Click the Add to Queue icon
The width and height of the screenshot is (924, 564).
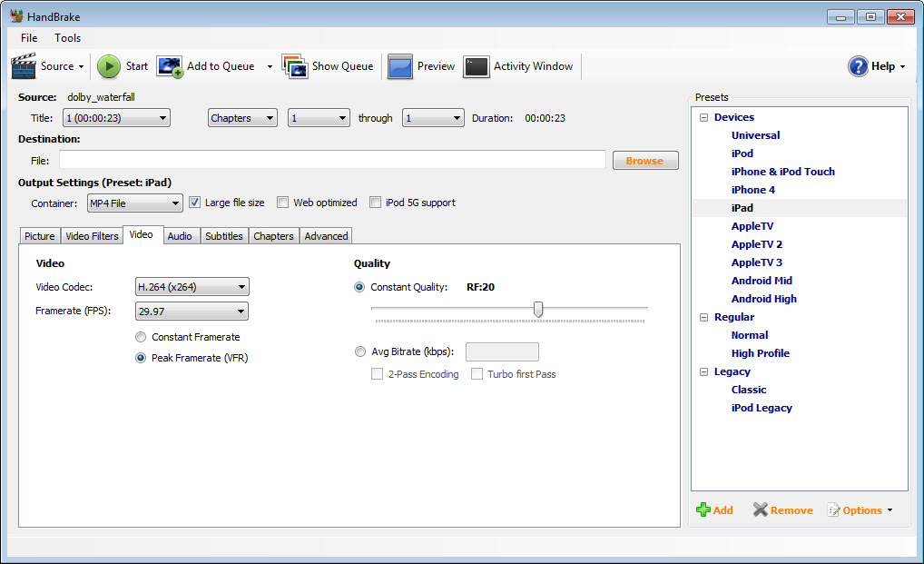170,66
